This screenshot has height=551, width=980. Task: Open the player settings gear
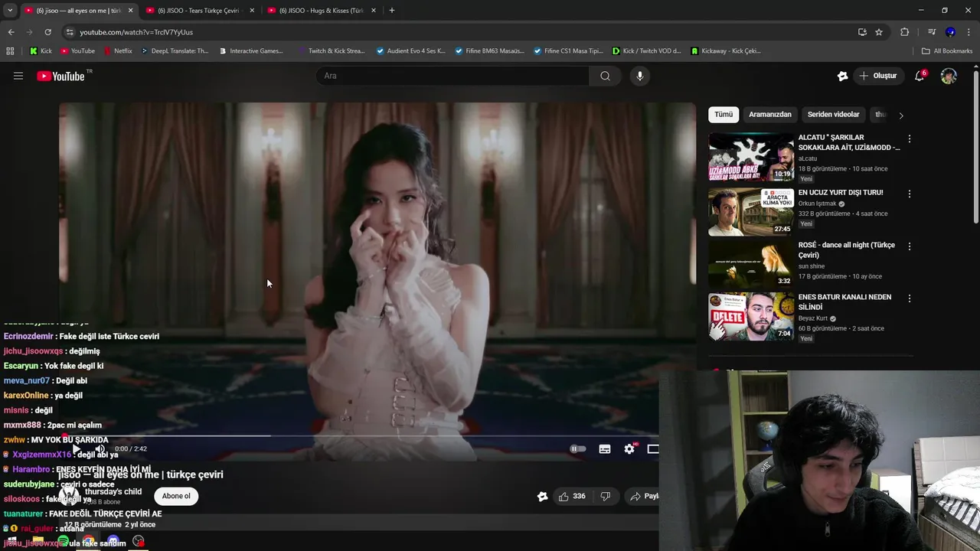click(x=629, y=449)
